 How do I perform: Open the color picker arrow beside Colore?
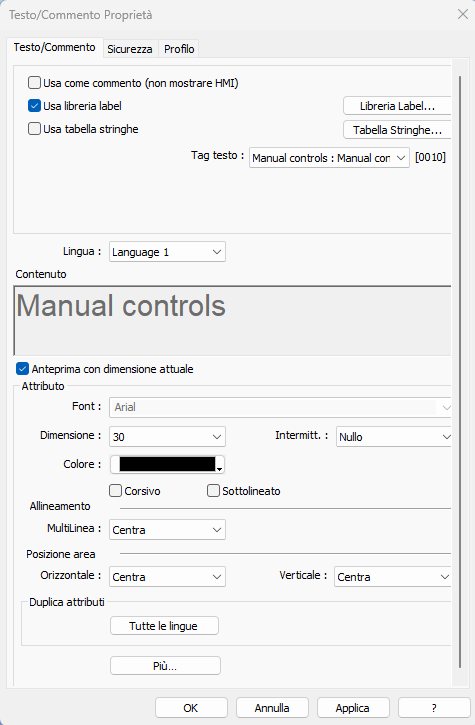tap(220, 469)
